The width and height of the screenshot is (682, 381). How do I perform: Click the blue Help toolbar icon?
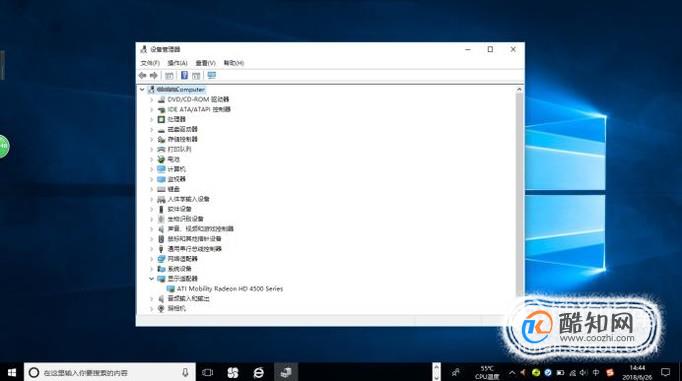click(184, 76)
